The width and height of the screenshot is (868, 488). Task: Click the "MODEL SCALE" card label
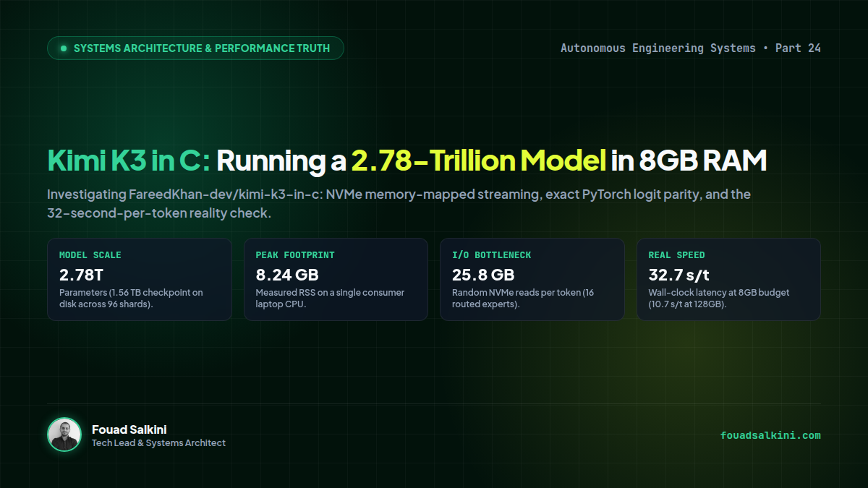[90, 255]
